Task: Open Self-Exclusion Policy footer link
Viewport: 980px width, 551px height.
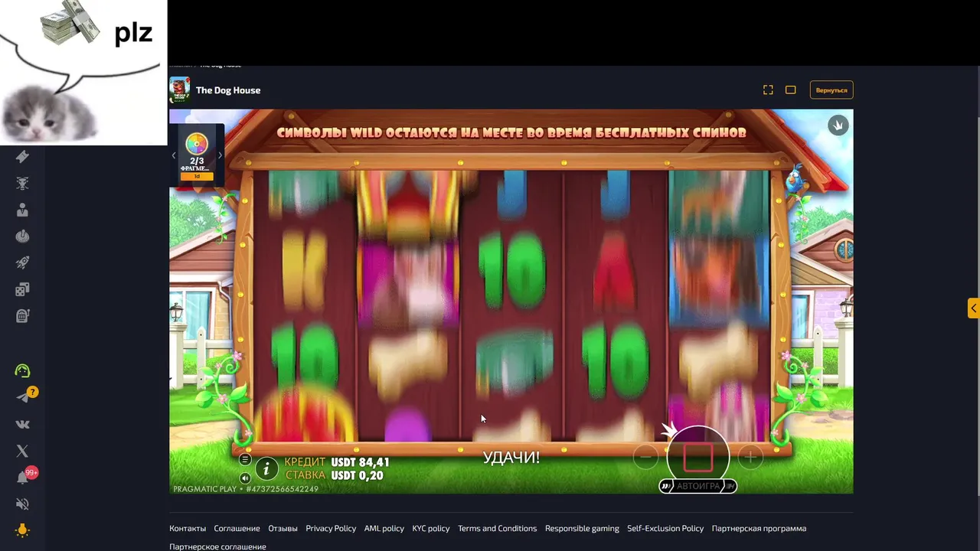Action: [665, 528]
